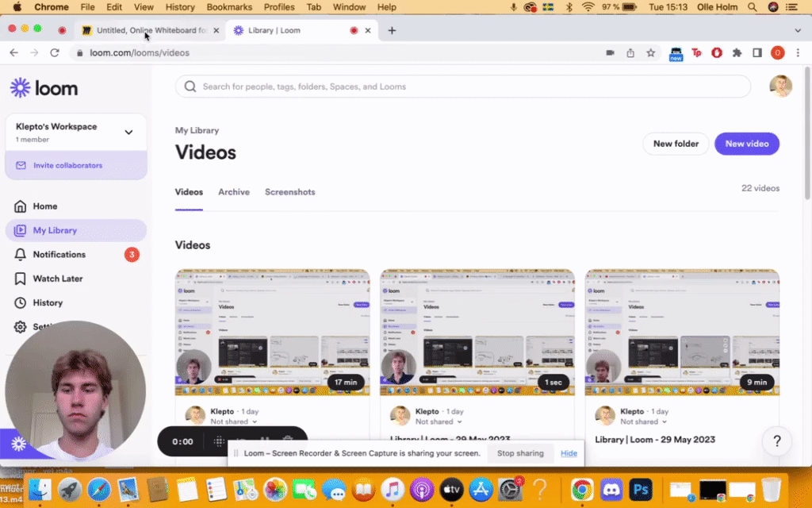Open Discord from the Dock
Image resolution: width=812 pixels, height=508 pixels.
pyautogui.click(x=611, y=489)
